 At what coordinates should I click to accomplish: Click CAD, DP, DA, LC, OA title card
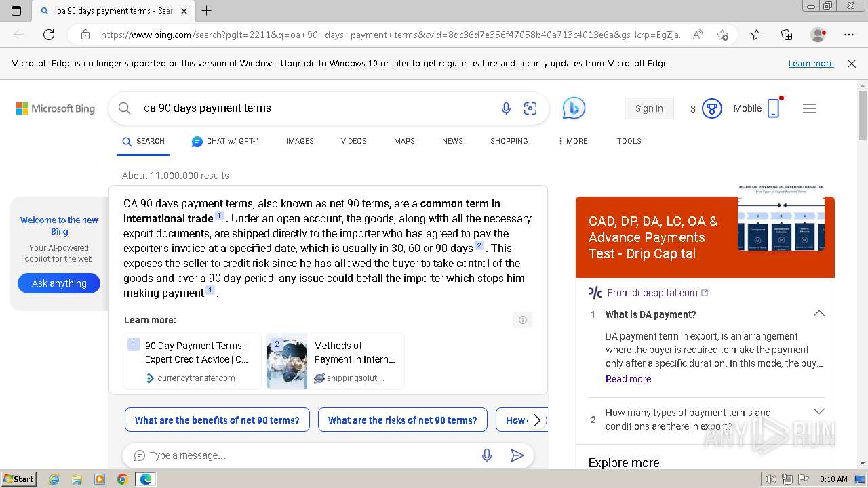pos(653,237)
